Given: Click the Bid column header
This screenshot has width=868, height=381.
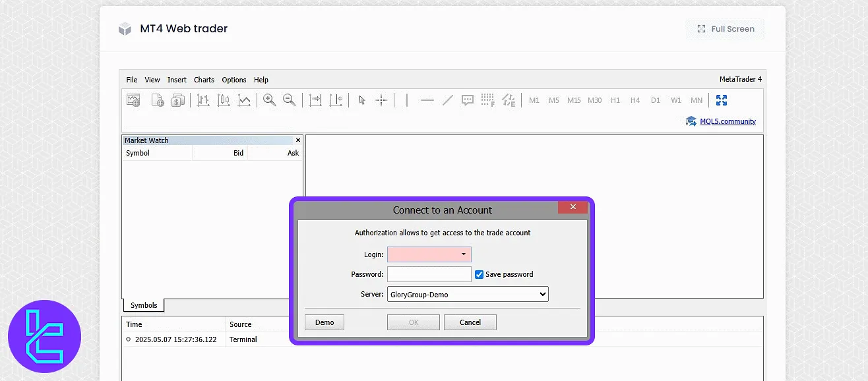Looking at the screenshot, I should [220, 153].
